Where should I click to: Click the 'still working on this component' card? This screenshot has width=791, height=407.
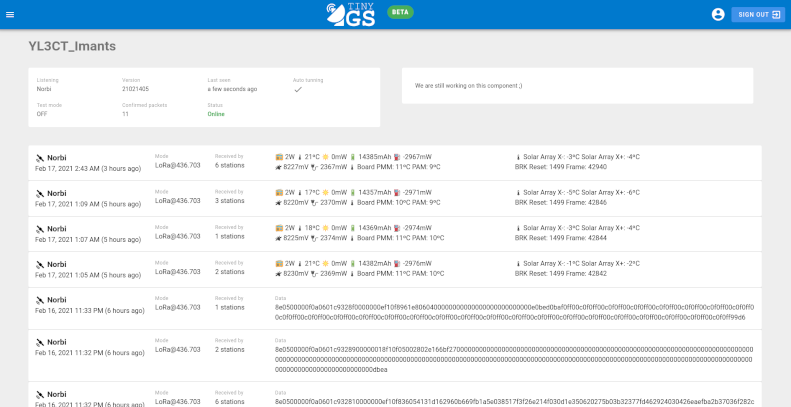(x=577, y=86)
